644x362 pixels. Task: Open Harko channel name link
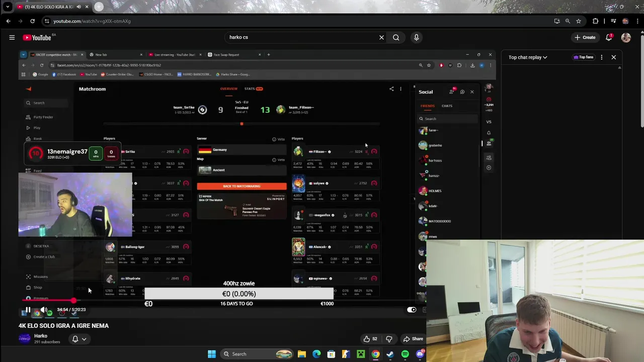tap(41, 336)
